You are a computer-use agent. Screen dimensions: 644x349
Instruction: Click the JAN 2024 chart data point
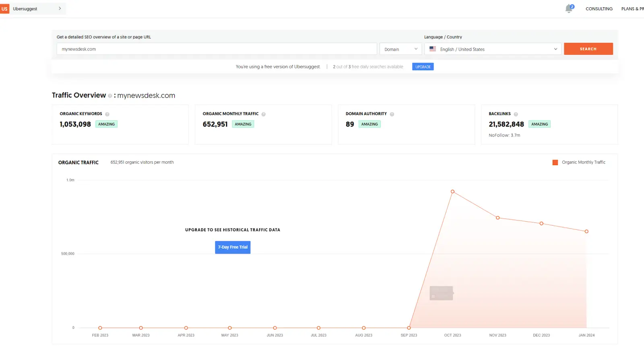click(x=586, y=231)
